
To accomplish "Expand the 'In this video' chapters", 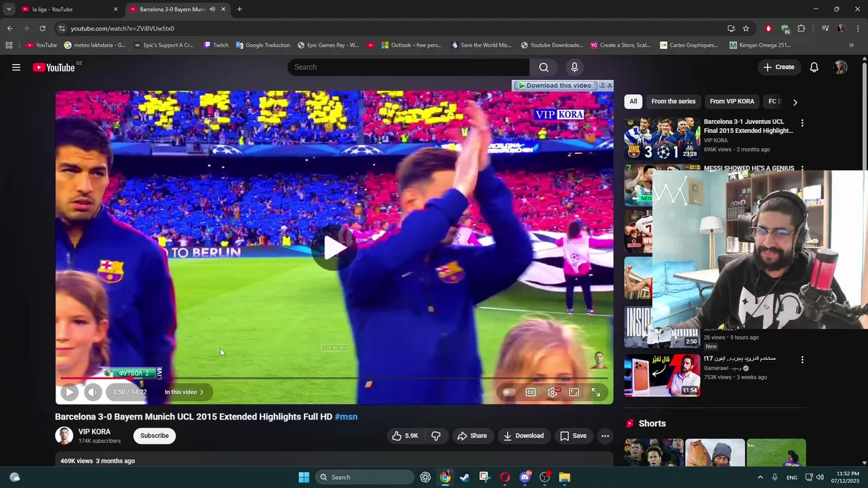I will coord(184,392).
